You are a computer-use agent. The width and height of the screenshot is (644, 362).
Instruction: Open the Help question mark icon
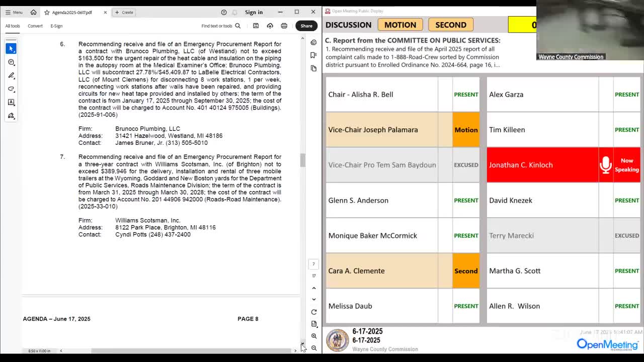(x=224, y=12)
